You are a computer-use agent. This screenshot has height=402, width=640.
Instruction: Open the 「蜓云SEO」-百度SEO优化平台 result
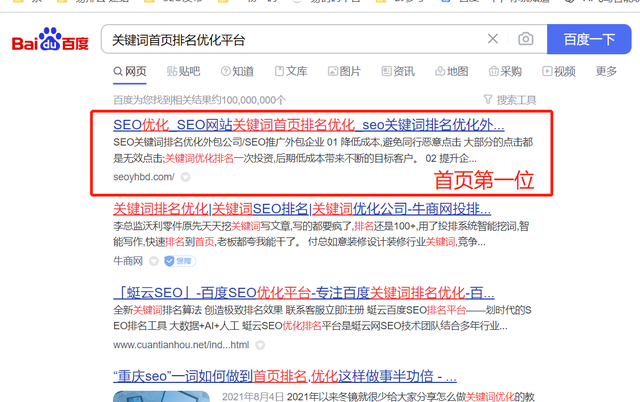[x=304, y=293]
